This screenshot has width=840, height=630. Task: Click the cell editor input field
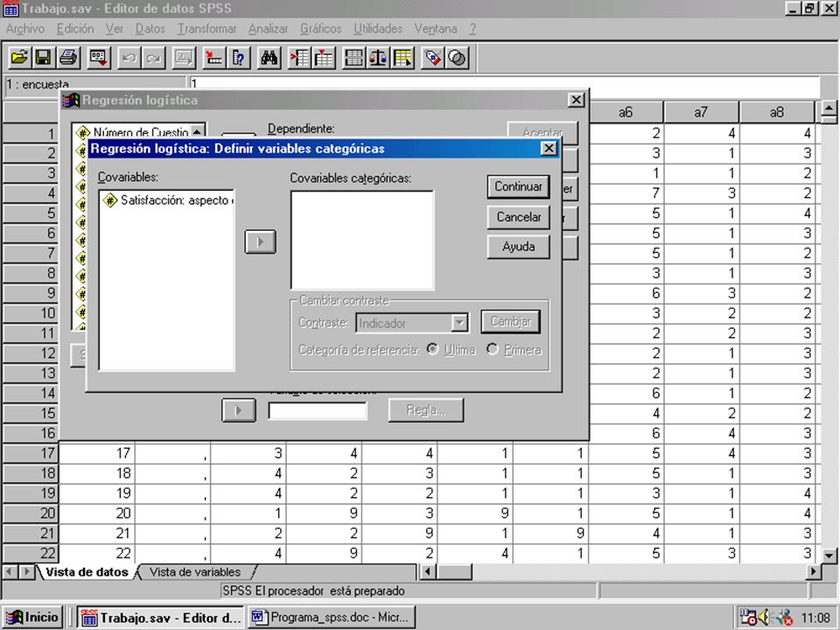505,84
